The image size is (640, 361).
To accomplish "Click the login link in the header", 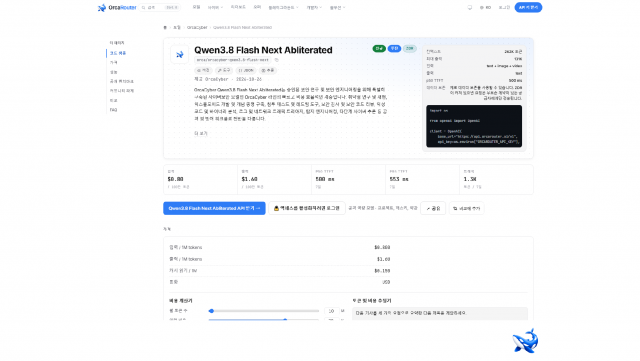I will (504, 7).
